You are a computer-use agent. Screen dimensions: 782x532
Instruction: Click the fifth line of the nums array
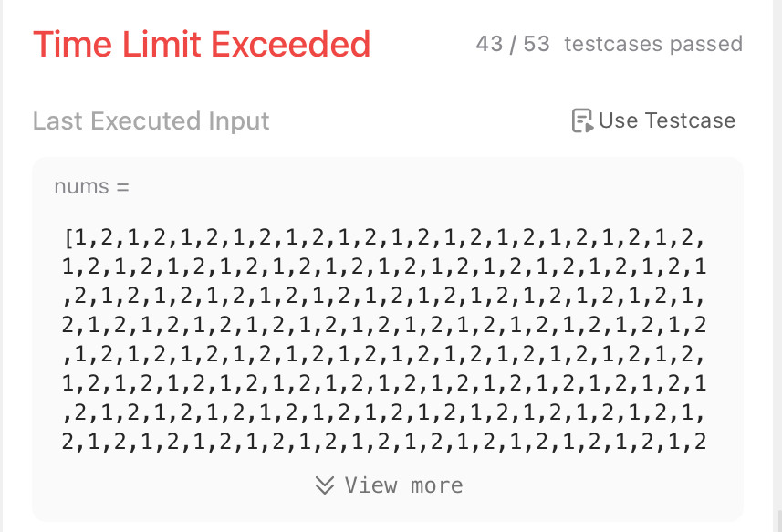tap(384, 354)
